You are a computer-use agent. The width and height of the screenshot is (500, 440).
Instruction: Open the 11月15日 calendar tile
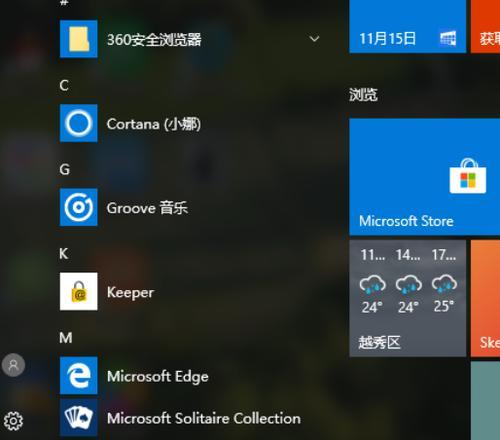tap(408, 26)
